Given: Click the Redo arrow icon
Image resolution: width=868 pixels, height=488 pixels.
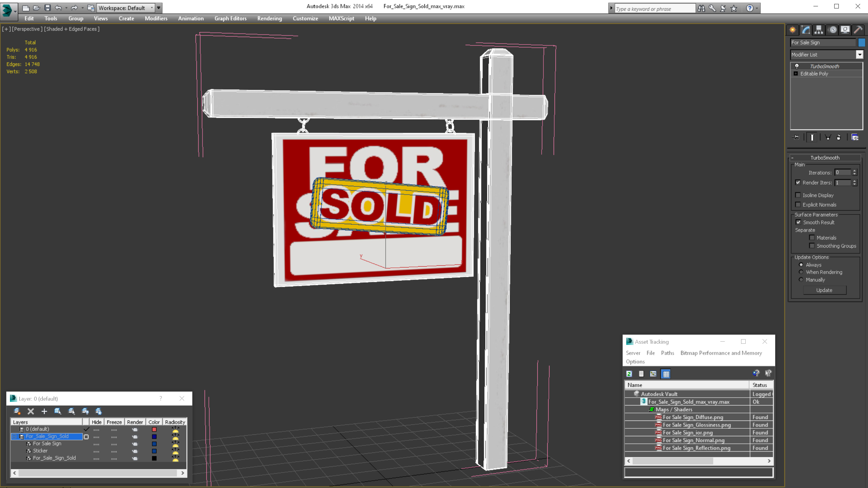Looking at the screenshot, I should pos(74,8).
